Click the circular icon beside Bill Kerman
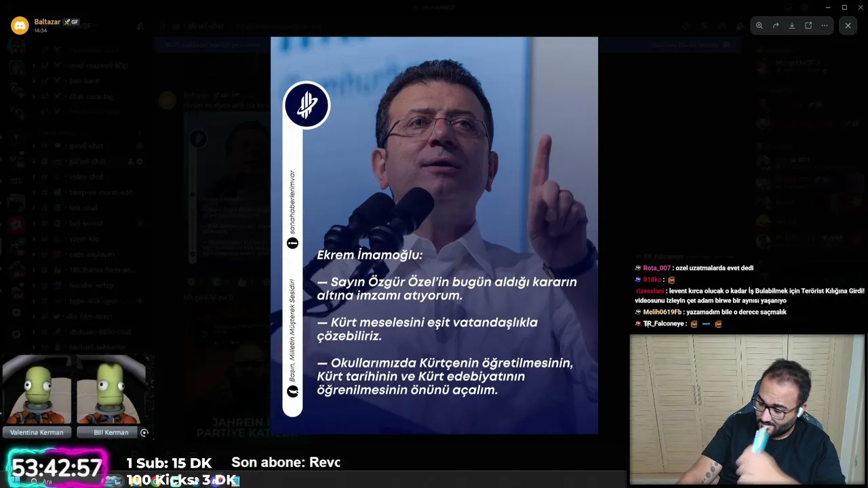Viewport: 868px width, 488px height. coord(144,432)
